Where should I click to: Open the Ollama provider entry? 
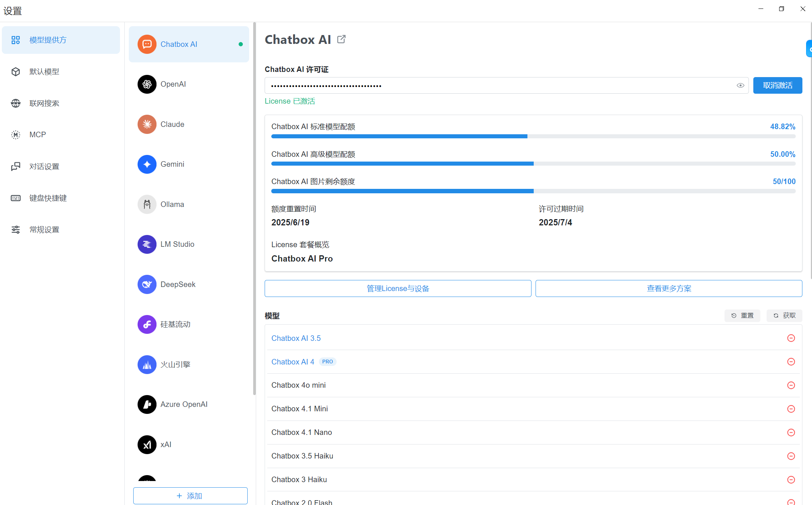pos(172,204)
